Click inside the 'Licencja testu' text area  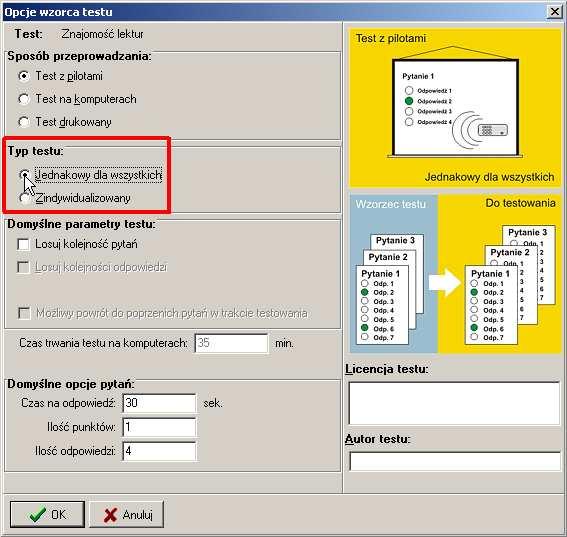pyautogui.click(x=454, y=403)
